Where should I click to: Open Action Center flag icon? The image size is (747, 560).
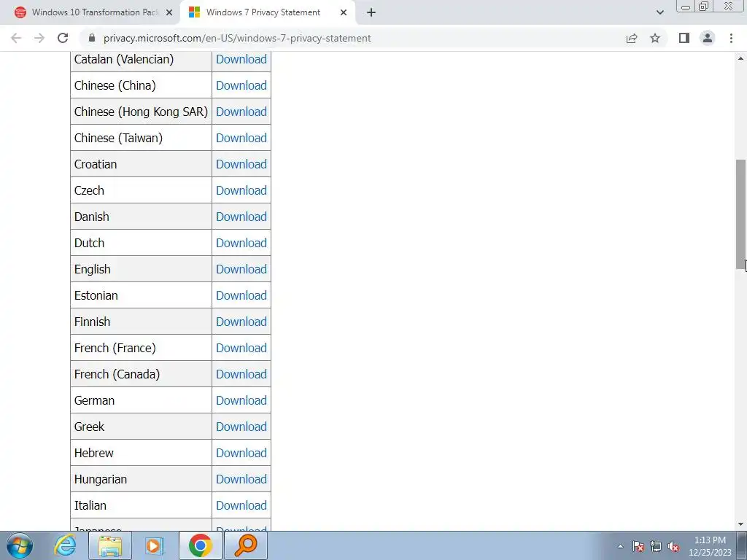point(638,546)
